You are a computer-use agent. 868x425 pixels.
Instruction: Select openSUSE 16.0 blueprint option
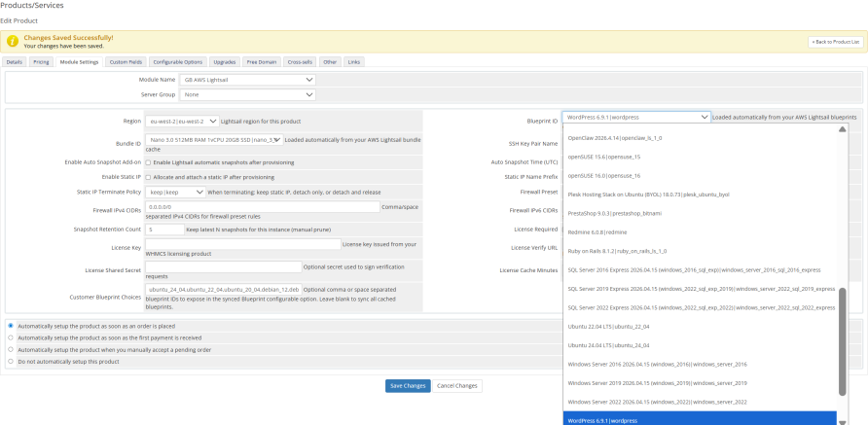701,175
